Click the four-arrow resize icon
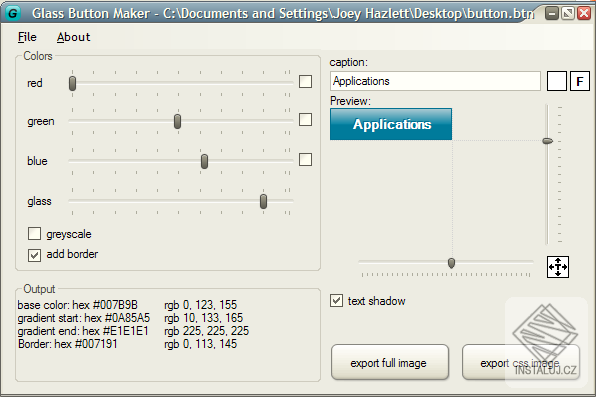 pos(558,267)
